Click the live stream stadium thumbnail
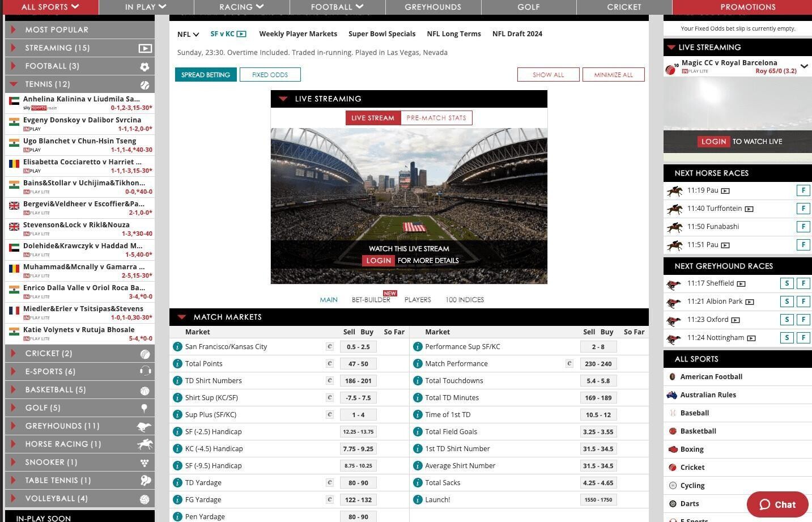The height and width of the screenshot is (522, 812). [409, 206]
